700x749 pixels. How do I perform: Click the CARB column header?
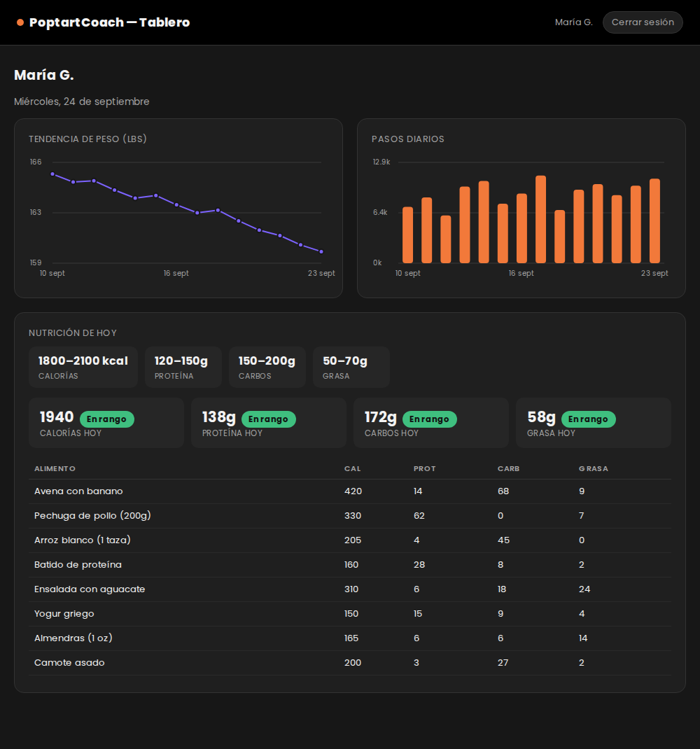pyautogui.click(x=508, y=468)
